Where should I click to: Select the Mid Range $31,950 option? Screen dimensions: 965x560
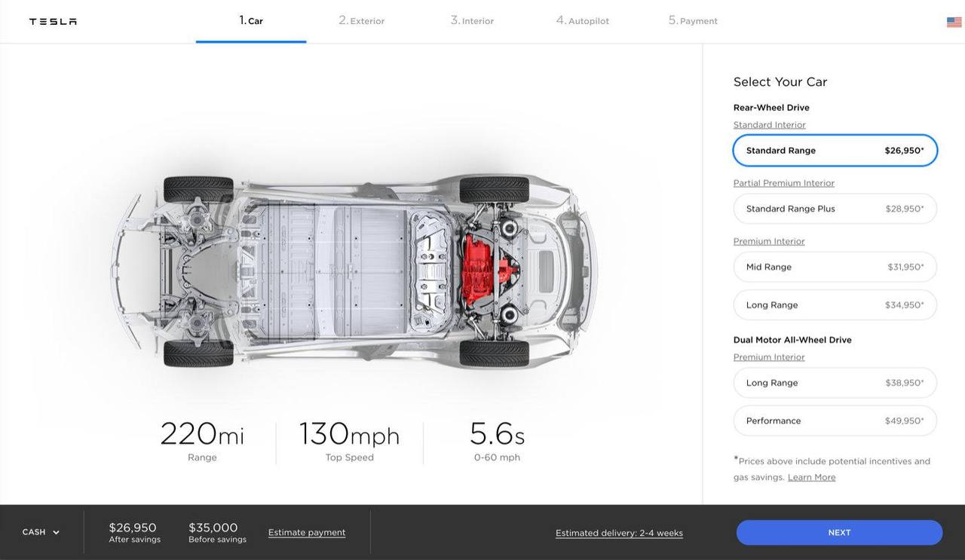click(835, 267)
